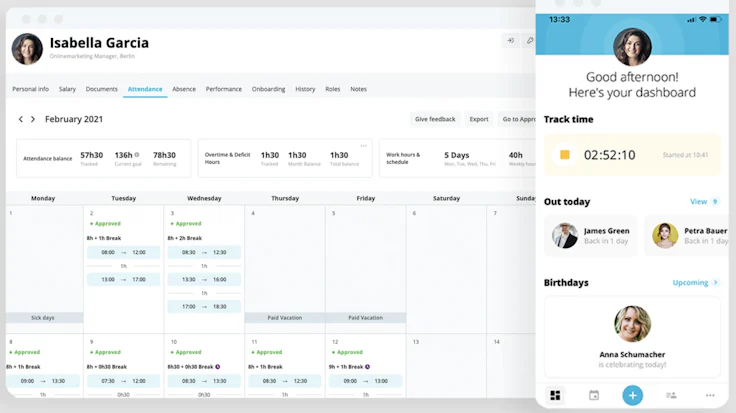736x413 pixels.
Task: Go to previous month arrow
Action: pos(21,119)
